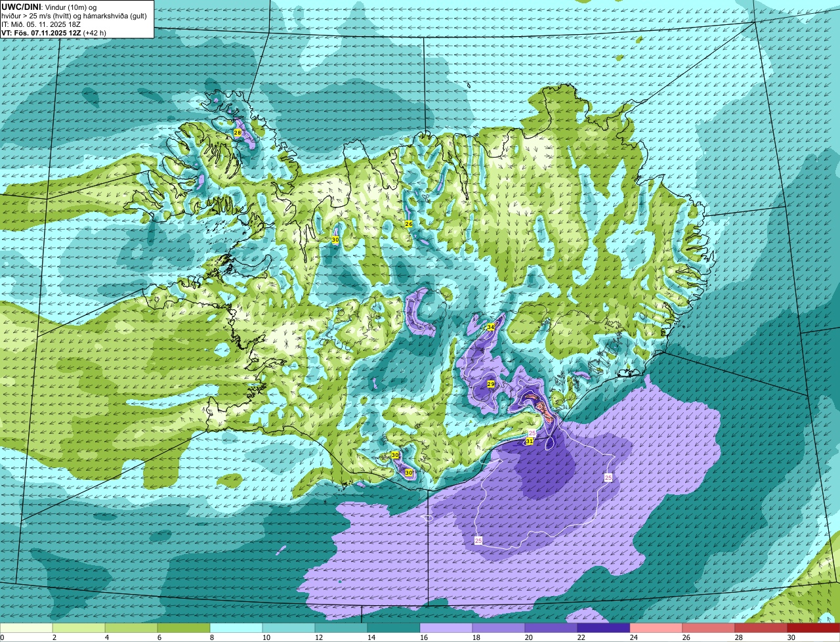The width and height of the screenshot is (840, 642).
Task: Select the 14–16 m/s dark teal legend swatch
Action: coord(394,628)
